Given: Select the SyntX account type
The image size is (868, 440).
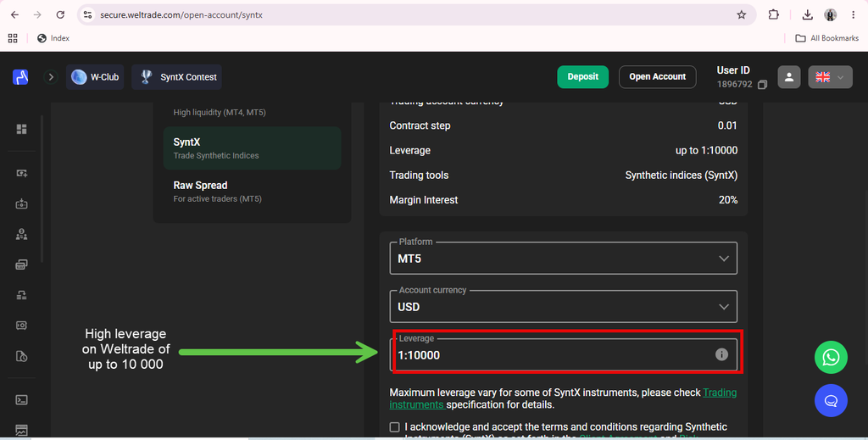Looking at the screenshot, I should point(252,148).
